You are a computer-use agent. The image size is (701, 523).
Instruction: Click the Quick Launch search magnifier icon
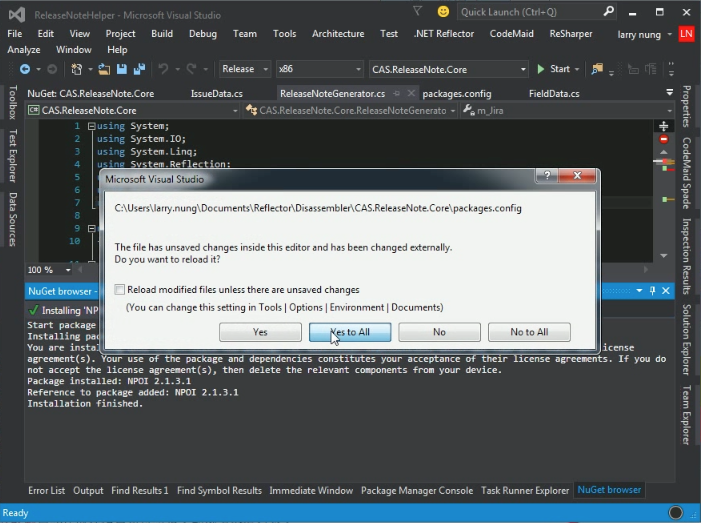608,12
